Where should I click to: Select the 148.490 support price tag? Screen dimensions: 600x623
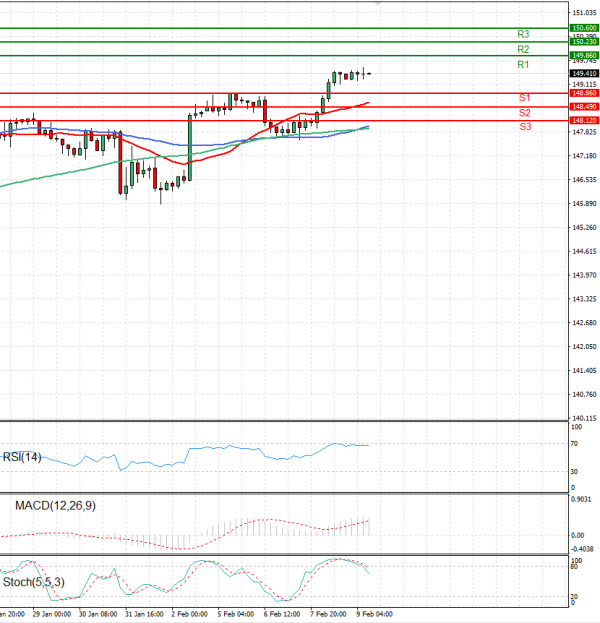(584, 106)
